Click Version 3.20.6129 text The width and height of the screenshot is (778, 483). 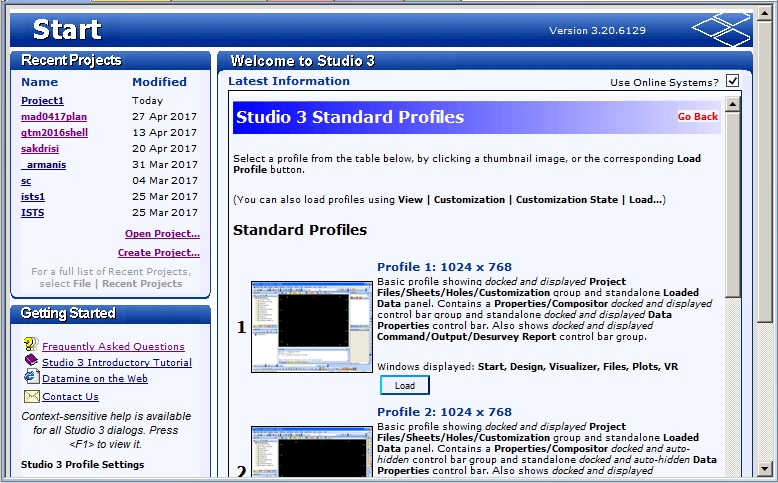(597, 30)
